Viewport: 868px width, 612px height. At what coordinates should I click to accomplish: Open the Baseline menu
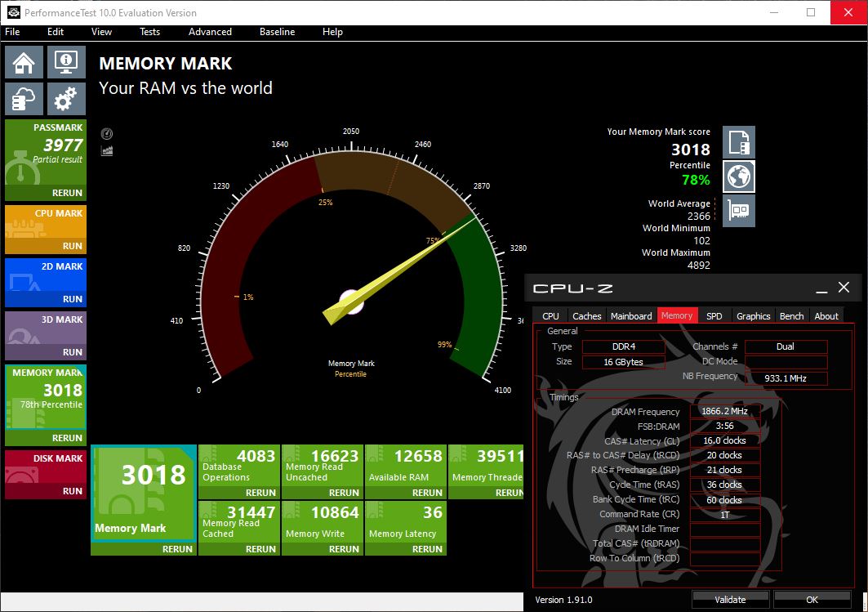277,32
